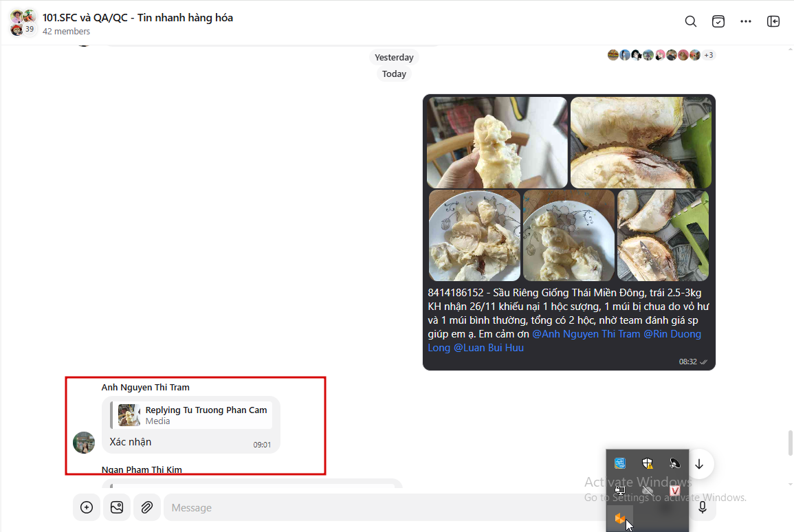Click the chat vertical scrollbar thumb
The image size is (794, 532).
coord(790,443)
